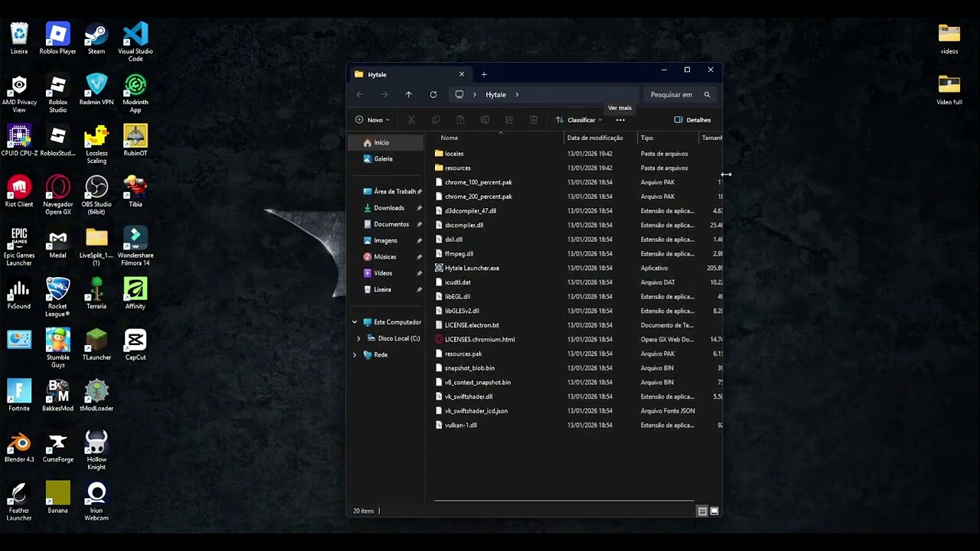Open Navegador Opera GX icon

(x=57, y=196)
